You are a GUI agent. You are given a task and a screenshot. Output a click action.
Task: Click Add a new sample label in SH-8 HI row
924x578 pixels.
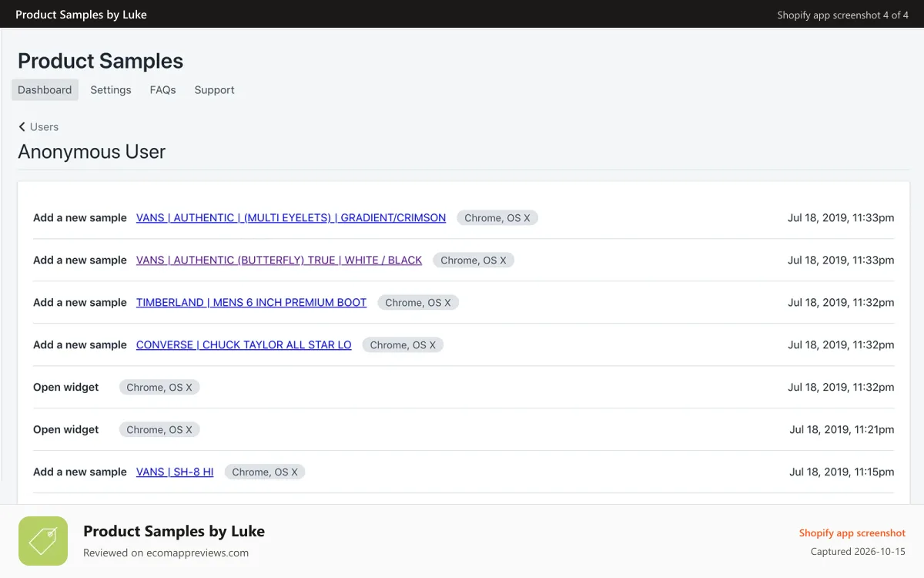80,472
